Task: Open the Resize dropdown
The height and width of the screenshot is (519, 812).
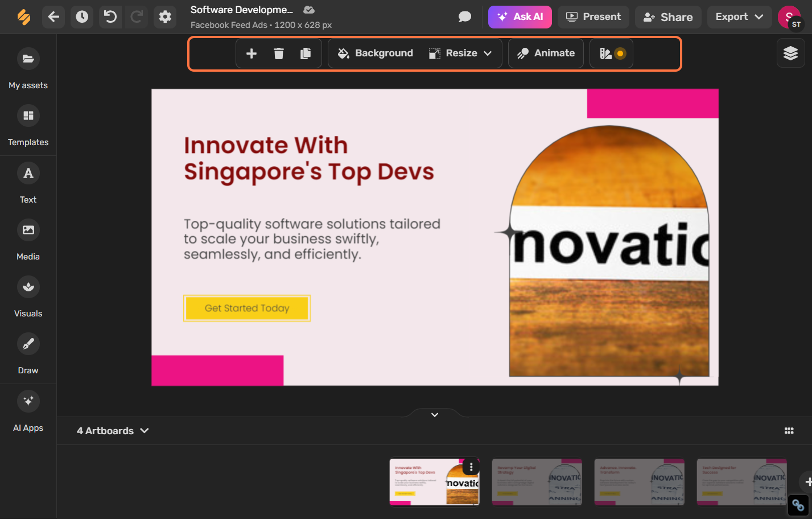Action: (461, 53)
